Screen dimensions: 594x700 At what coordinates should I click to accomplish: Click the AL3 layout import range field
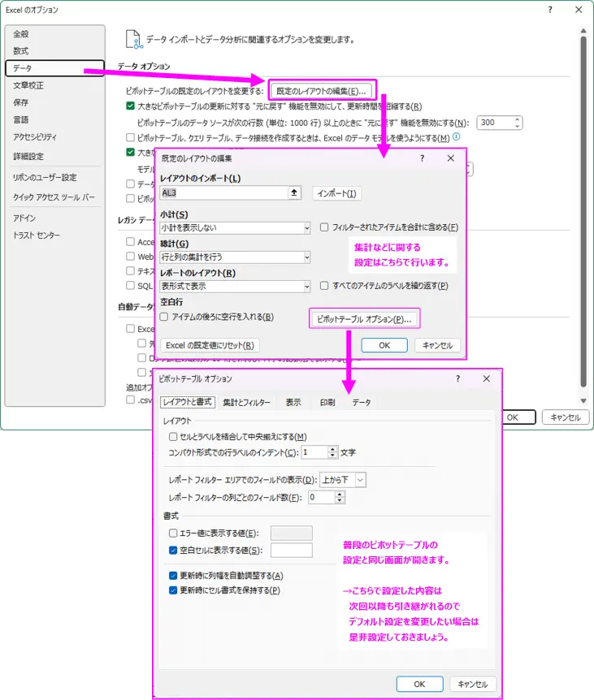pos(223,192)
